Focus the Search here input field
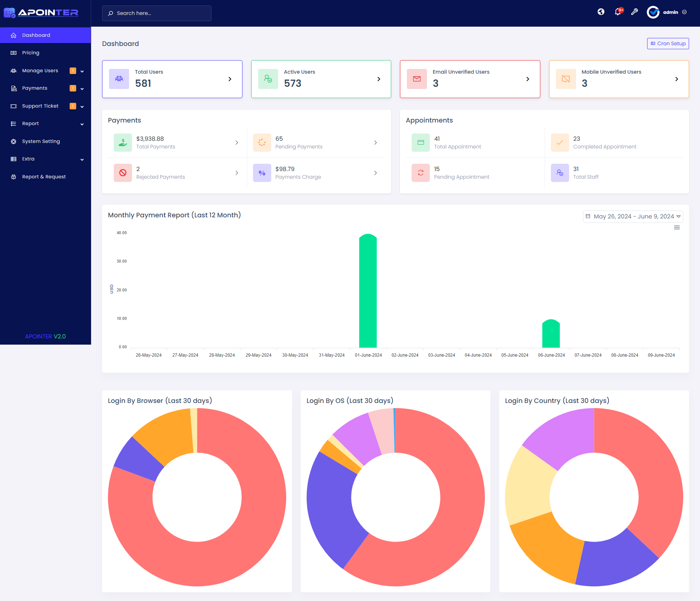The image size is (700, 601). [157, 13]
